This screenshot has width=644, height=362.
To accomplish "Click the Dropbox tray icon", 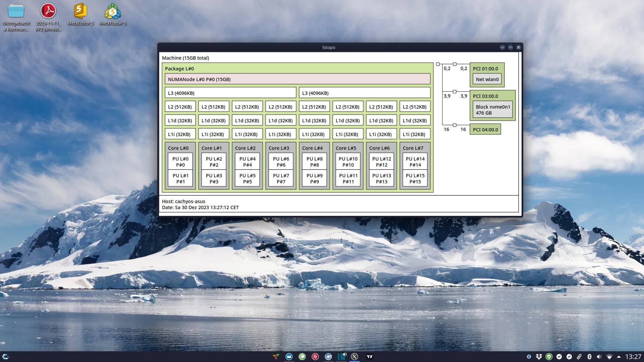I will (539, 357).
